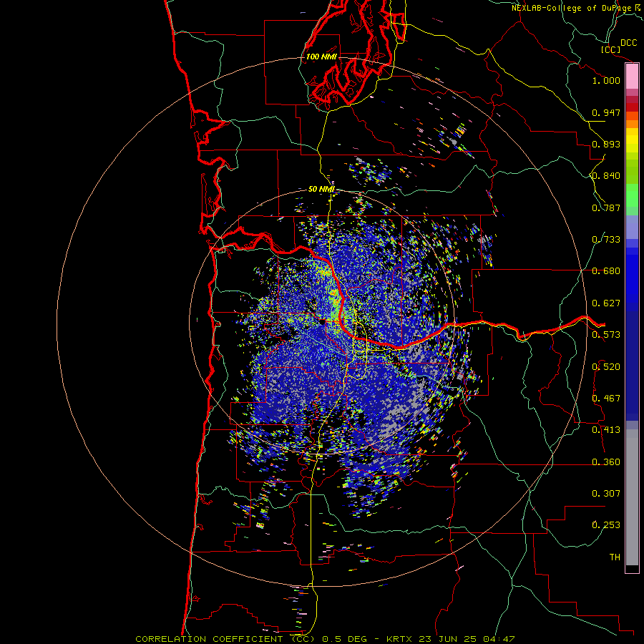
Task: Click CORRELATION COEFFICIENT (CC) caption text
Action: coord(225,639)
